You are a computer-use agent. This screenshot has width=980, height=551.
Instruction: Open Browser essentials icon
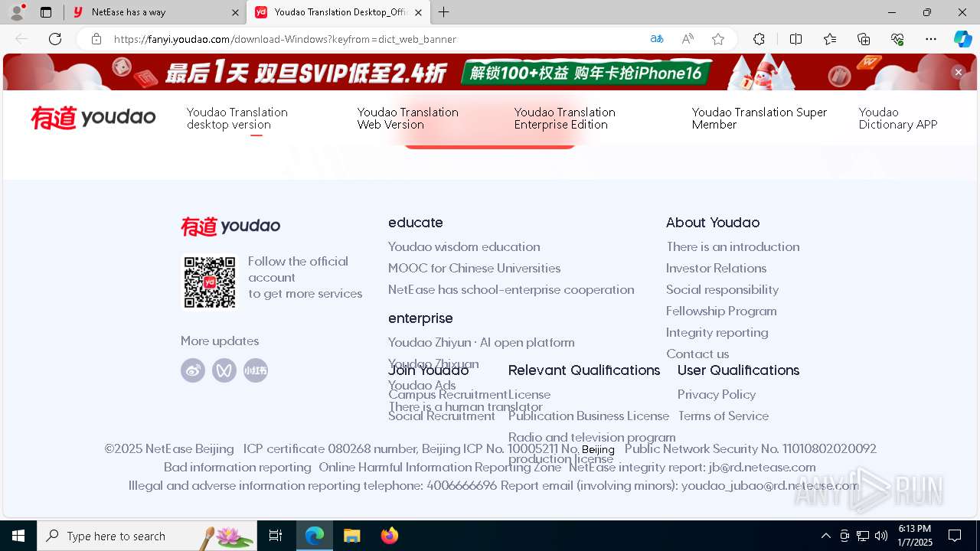click(897, 39)
